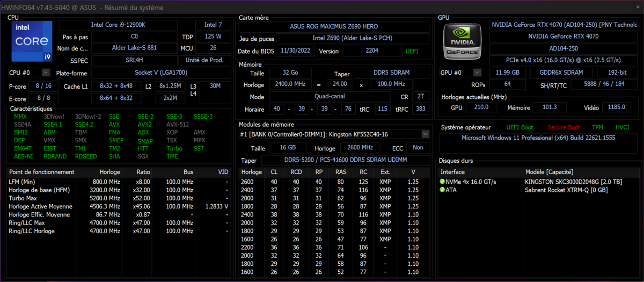The height and width of the screenshot is (282, 644).
Task: Click the AD104-250 GPU chip field
Action: tap(563, 48)
